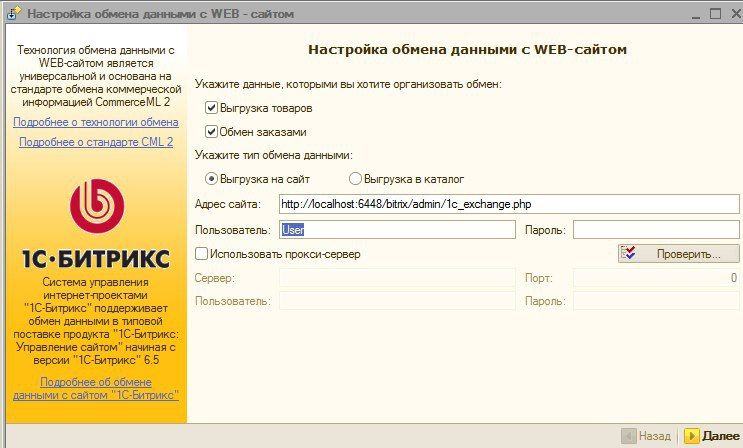Screen dimensions: 743x448
Task: Select the Выгрузка в каталог radio button
Action: point(355,179)
